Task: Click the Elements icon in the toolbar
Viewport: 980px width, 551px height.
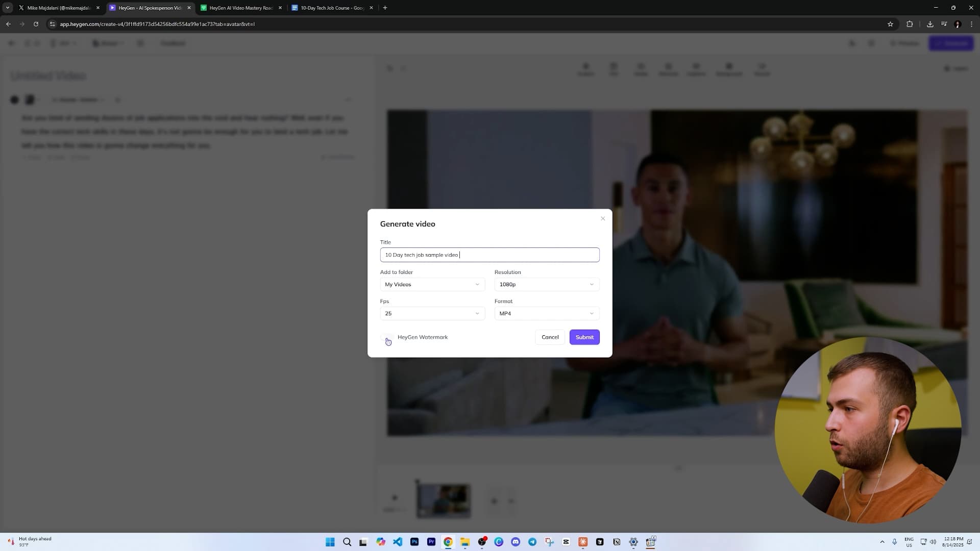Action: [668, 69]
